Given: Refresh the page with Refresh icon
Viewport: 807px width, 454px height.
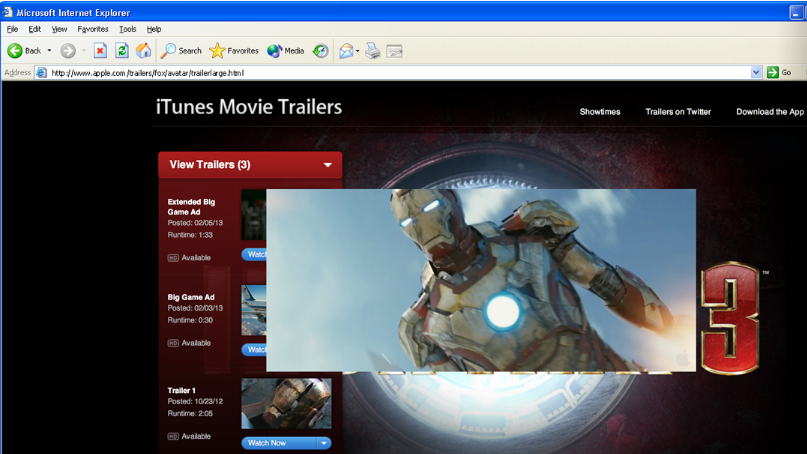Looking at the screenshot, I should pyautogui.click(x=121, y=50).
